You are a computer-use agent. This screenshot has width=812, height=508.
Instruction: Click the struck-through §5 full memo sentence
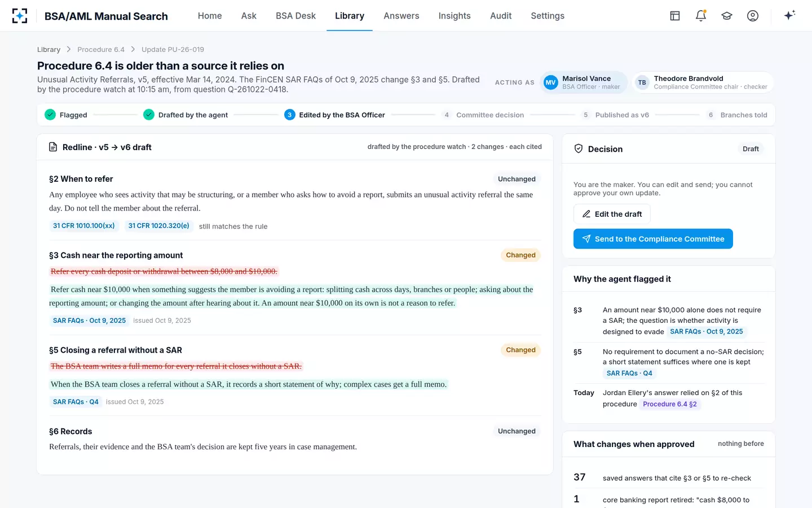176,366
